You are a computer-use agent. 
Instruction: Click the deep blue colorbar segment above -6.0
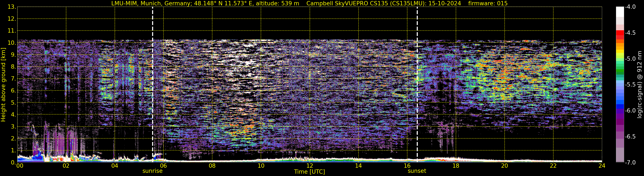620,107
